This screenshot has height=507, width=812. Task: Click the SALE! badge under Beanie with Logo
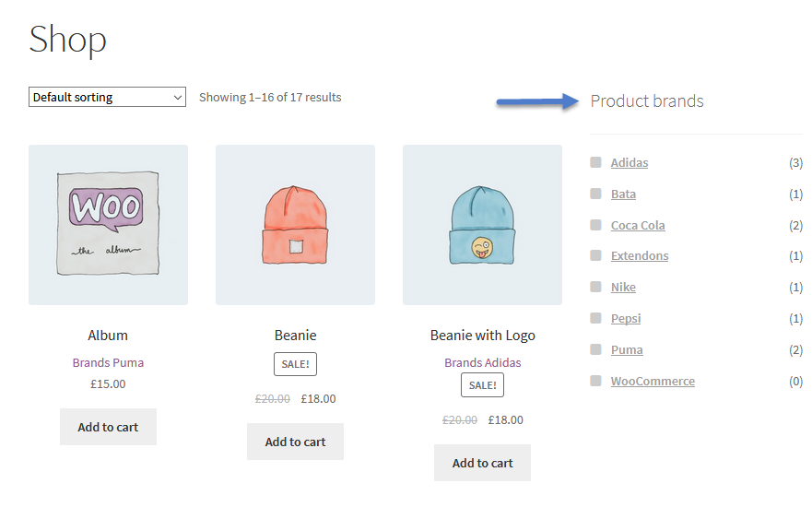pos(482,385)
